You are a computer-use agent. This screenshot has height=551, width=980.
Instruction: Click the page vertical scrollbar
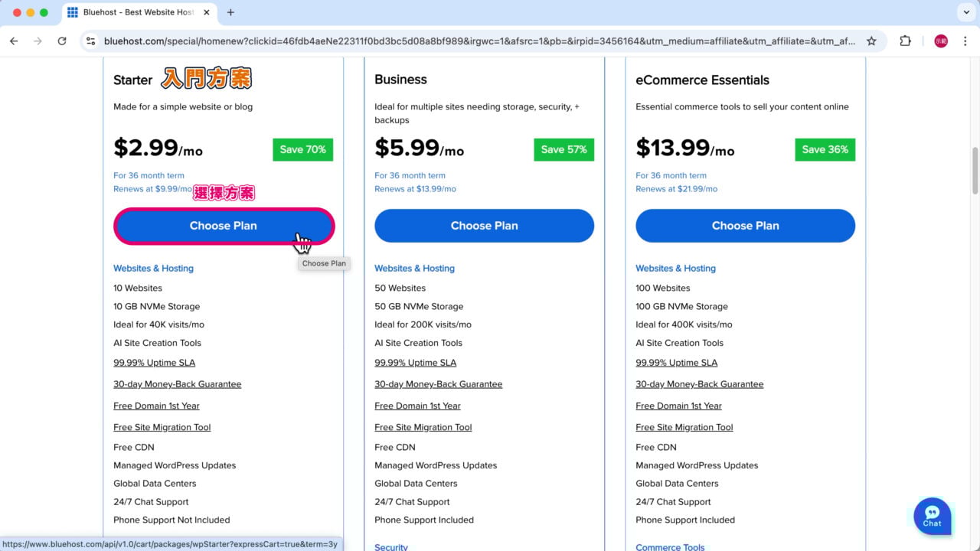tap(975, 171)
